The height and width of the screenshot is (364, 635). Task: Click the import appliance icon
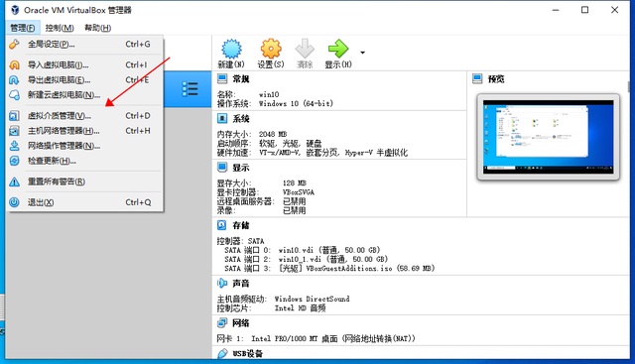pos(14,64)
